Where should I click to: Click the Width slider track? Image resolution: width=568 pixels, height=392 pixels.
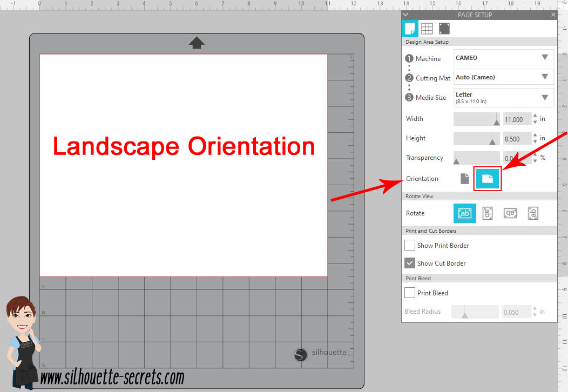[x=476, y=119]
